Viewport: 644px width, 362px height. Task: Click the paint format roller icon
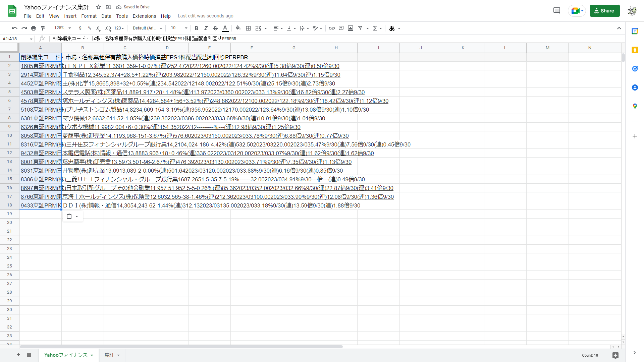pyautogui.click(x=43, y=28)
